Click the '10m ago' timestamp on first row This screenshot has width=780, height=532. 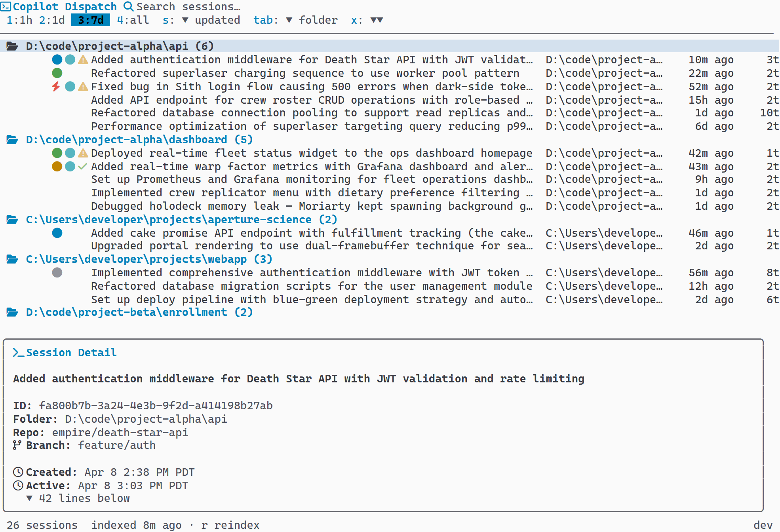[711, 60]
